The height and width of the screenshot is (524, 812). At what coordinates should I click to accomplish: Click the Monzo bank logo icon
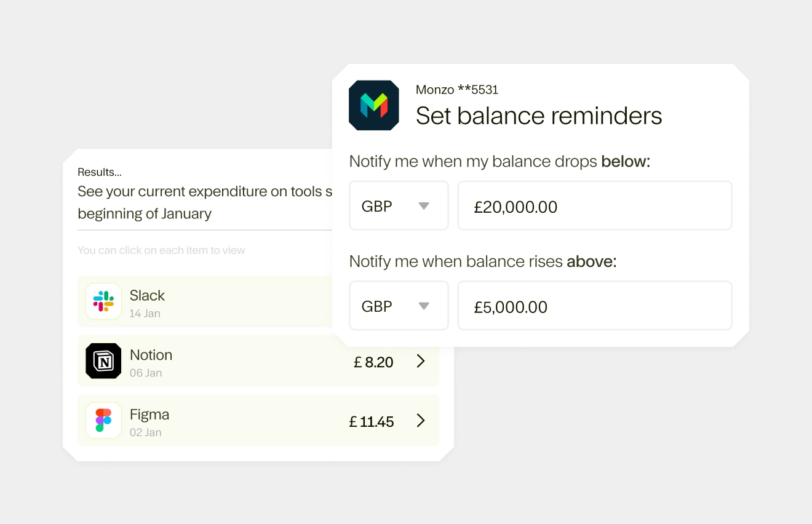pos(373,105)
